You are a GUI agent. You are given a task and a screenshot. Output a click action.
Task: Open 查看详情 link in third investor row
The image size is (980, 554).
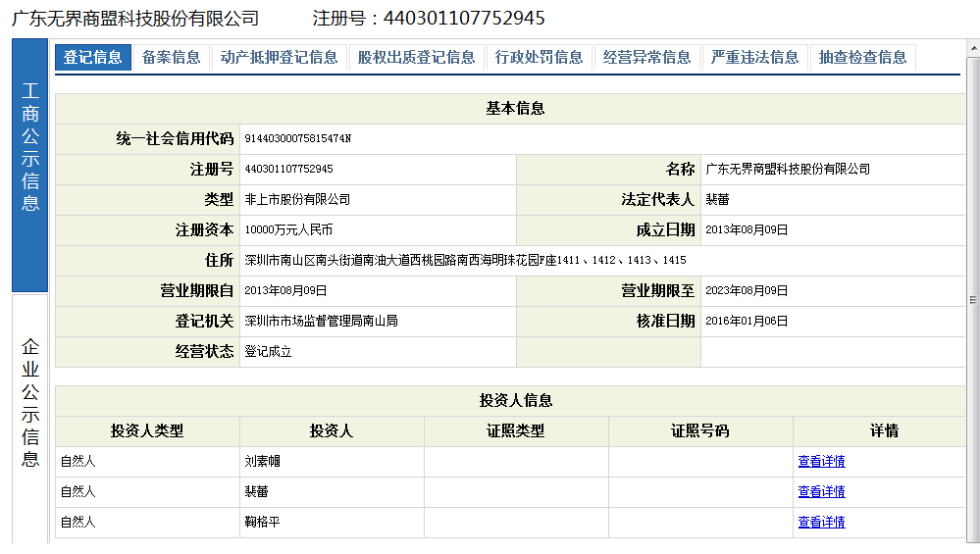click(x=821, y=523)
